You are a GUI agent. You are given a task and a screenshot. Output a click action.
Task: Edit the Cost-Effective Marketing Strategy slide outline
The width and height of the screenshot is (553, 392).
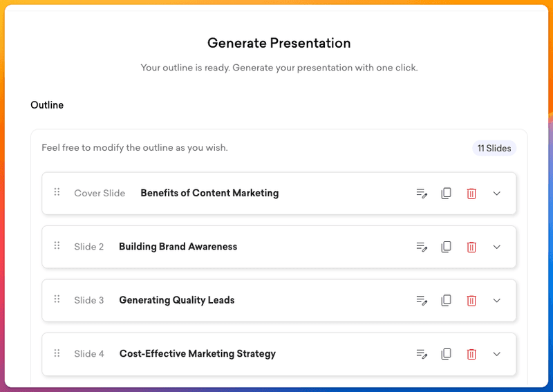click(422, 354)
